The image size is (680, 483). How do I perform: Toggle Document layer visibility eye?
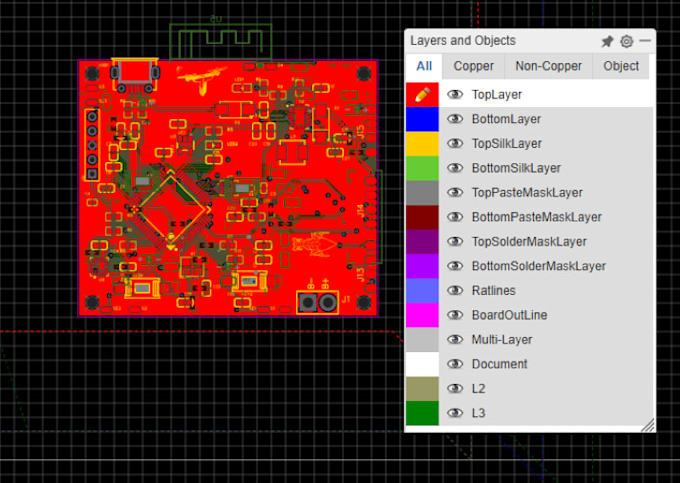click(x=455, y=364)
